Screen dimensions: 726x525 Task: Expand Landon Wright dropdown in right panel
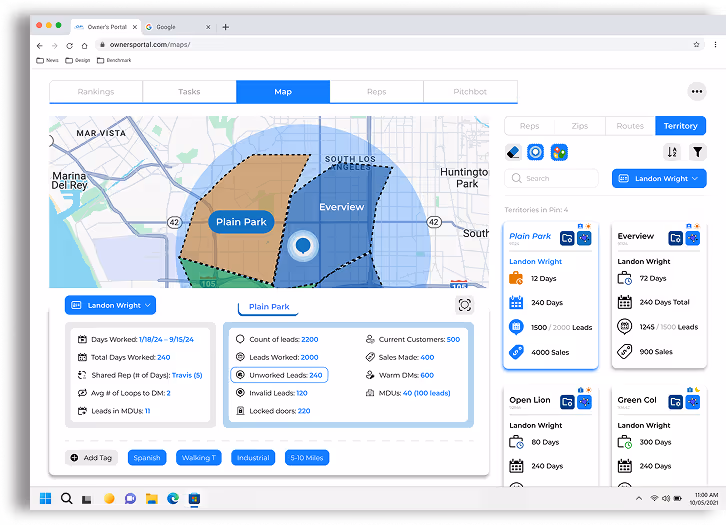pyautogui.click(x=660, y=178)
